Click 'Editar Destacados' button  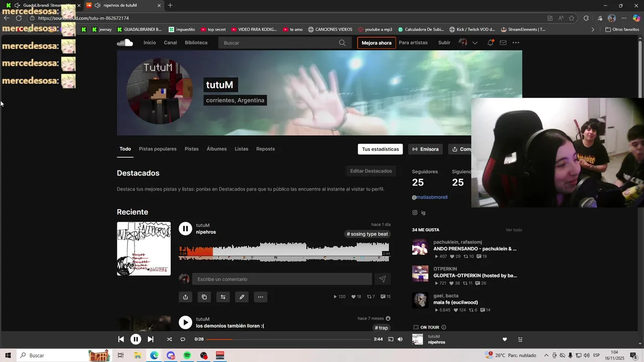(371, 171)
